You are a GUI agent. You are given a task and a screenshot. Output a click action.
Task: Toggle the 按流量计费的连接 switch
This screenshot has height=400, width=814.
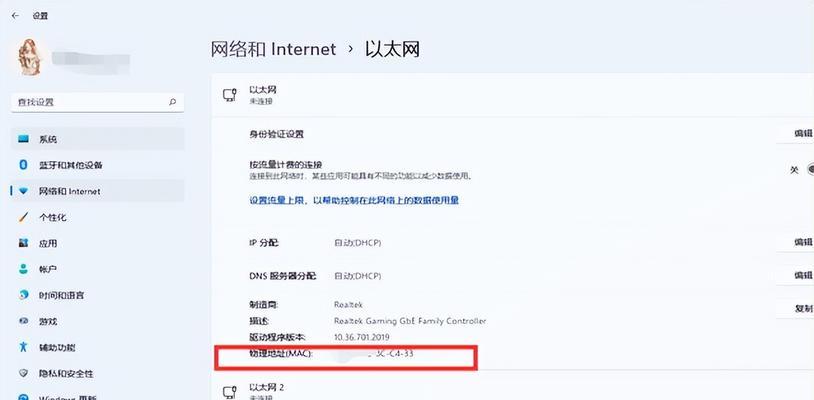(809, 170)
